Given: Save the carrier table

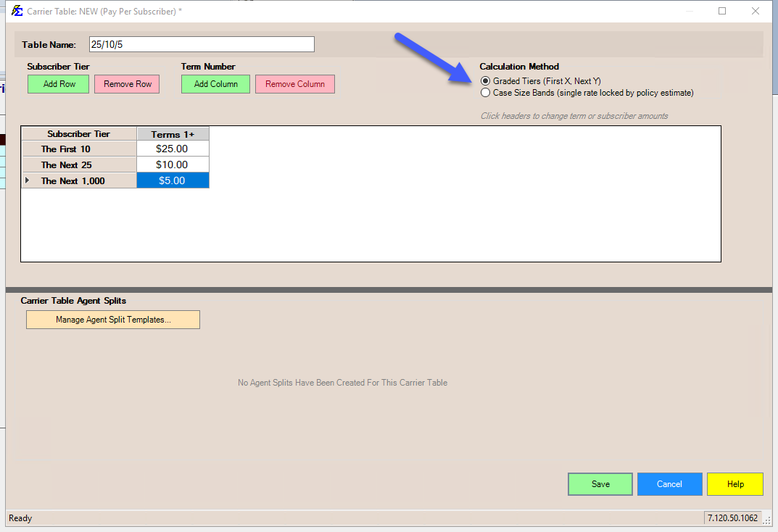Looking at the screenshot, I should pyautogui.click(x=600, y=484).
